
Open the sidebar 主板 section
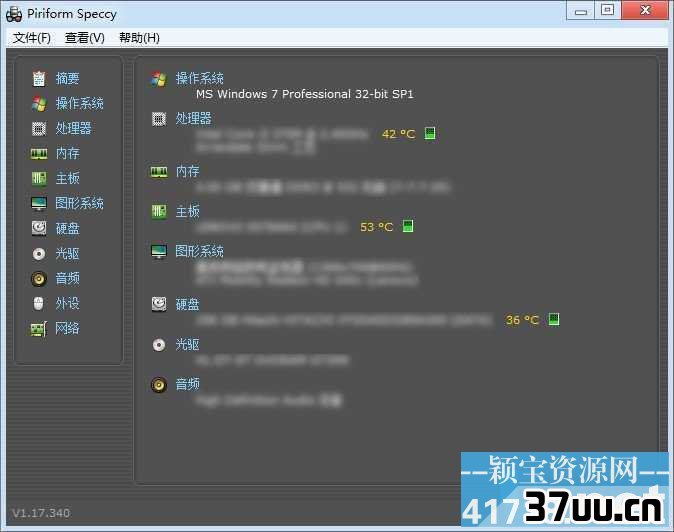[x=67, y=178]
